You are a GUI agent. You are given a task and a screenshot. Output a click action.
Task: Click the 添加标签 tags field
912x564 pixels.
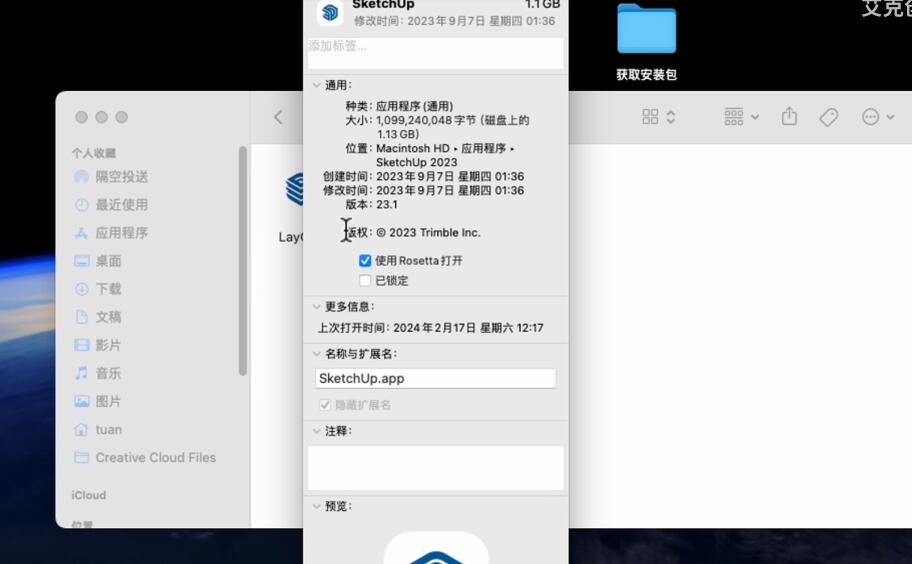(x=435, y=53)
